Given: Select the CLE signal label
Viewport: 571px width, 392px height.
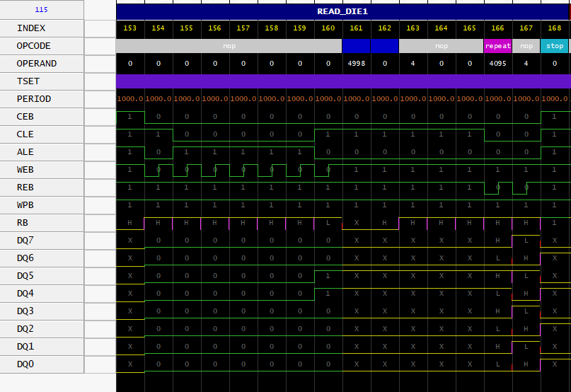Looking at the screenshot, I should (x=42, y=134).
